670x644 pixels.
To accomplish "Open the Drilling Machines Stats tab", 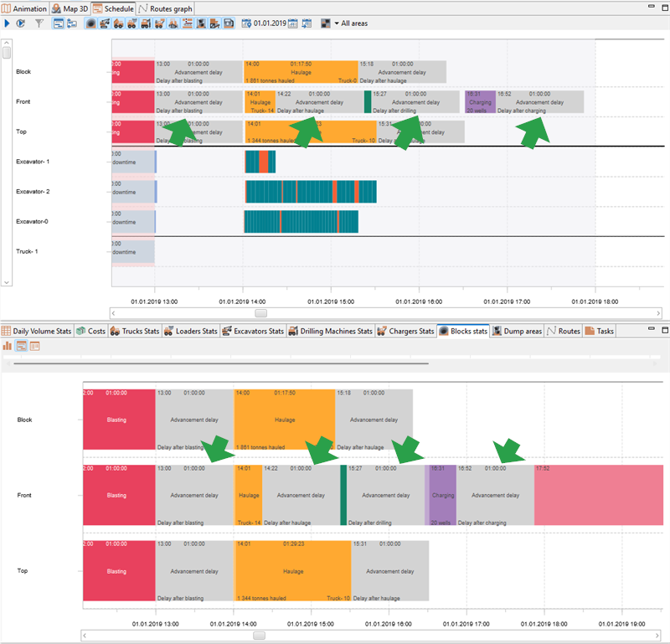I will tap(331, 331).
